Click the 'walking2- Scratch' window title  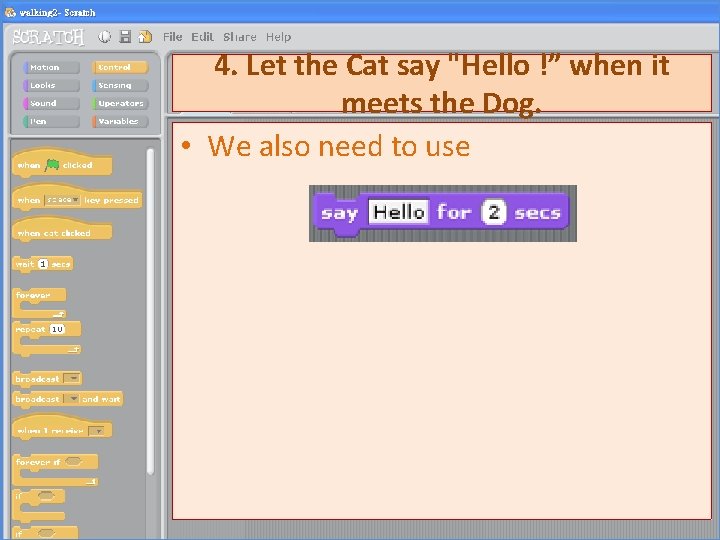pyautogui.click(x=57, y=12)
